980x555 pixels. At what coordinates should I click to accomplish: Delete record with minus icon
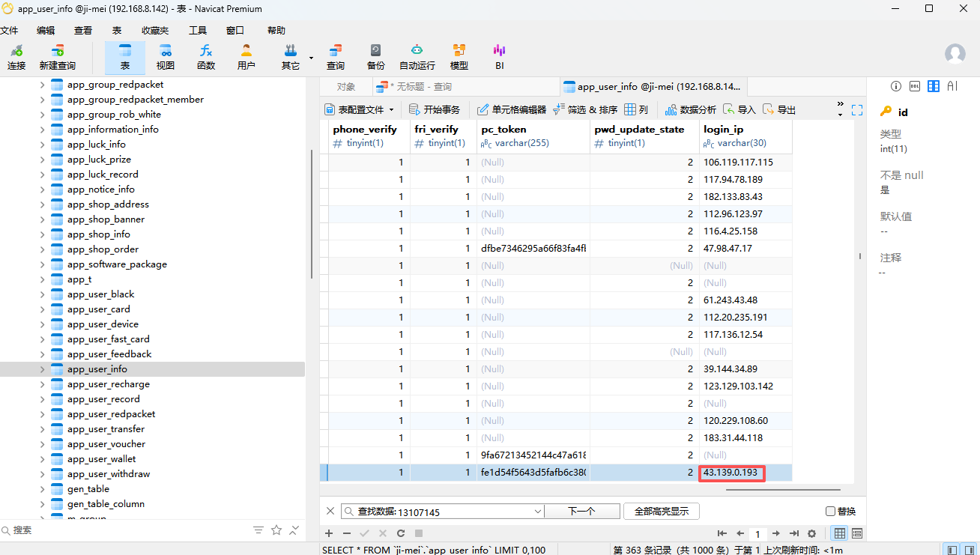(347, 533)
